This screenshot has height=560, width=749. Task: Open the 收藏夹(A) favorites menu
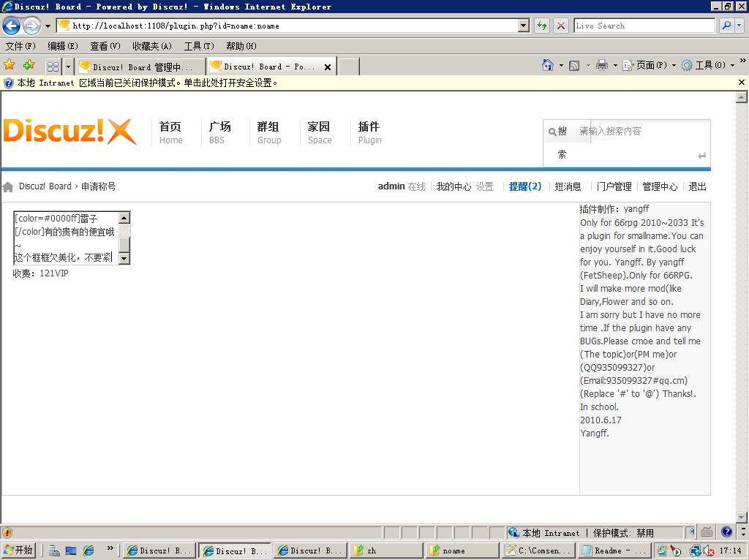(x=152, y=46)
